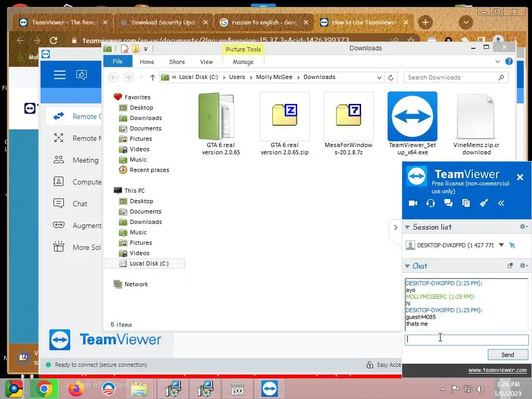Collapse TeamViewer panel with double-arrow icon
This screenshot has height=399, width=532.
(501, 203)
